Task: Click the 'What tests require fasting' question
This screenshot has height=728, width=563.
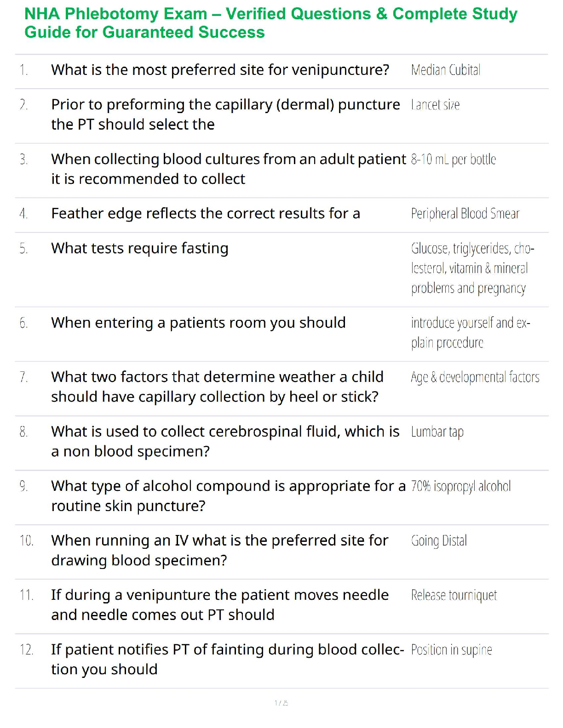Action: pyautogui.click(x=139, y=248)
